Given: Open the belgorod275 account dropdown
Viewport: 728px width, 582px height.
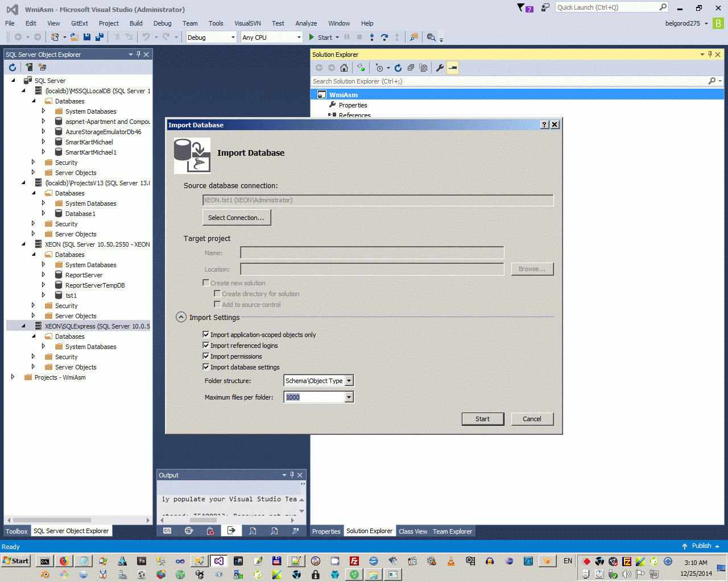Looking at the screenshot, I should [686, 23].
